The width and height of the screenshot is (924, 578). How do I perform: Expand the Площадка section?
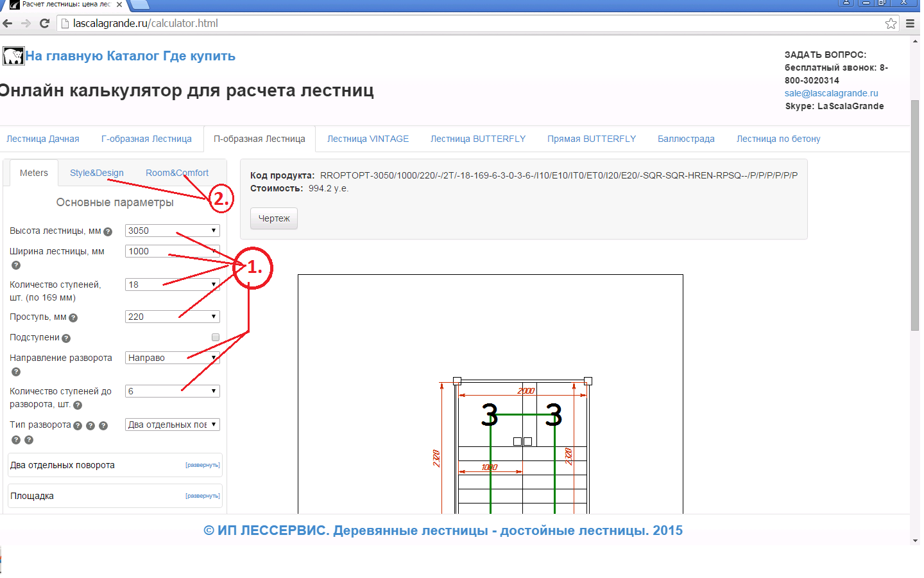(x=203, y=496)
